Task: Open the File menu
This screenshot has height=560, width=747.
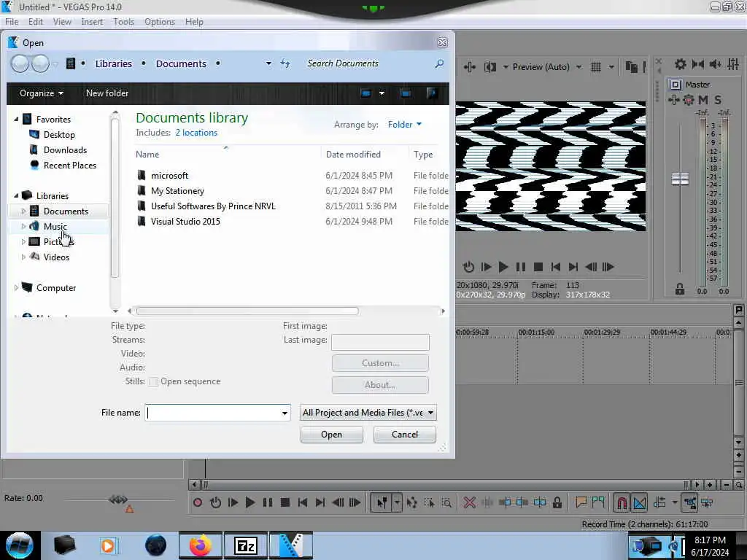Action: coord(12,22)
